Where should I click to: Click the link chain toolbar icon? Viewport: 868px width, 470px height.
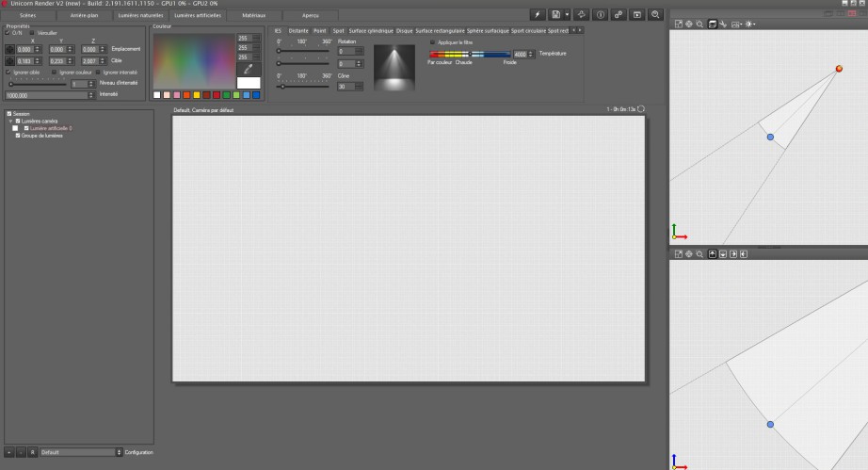(x=619, y=15)
